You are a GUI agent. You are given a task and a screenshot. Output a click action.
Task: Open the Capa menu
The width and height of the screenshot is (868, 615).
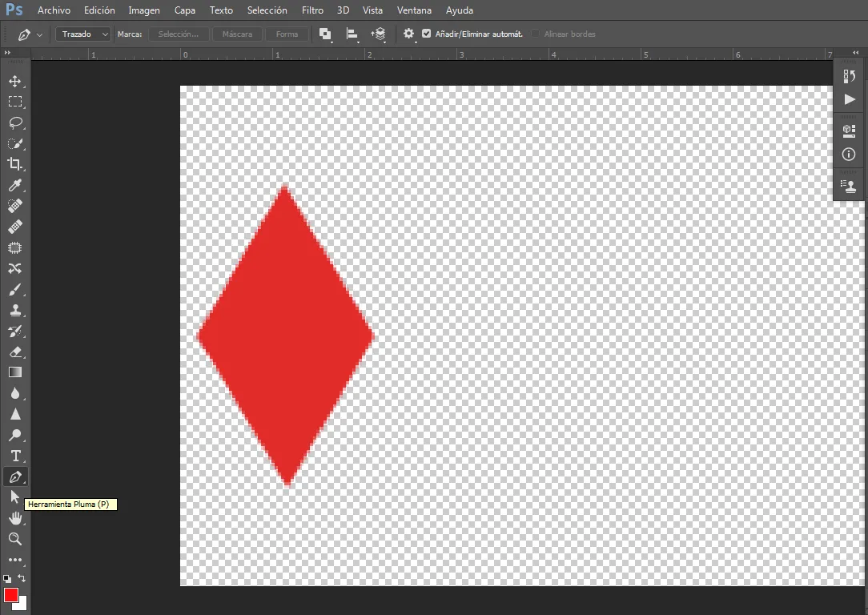point(185,10)
